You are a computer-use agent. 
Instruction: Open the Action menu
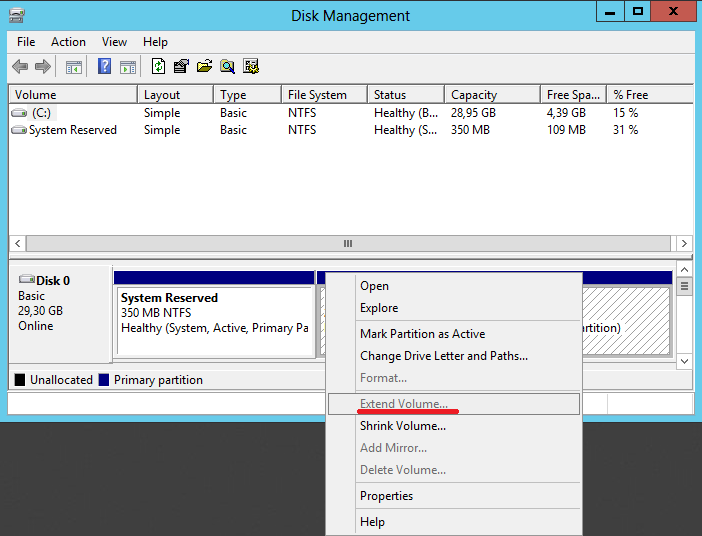(x=68, y=42)
